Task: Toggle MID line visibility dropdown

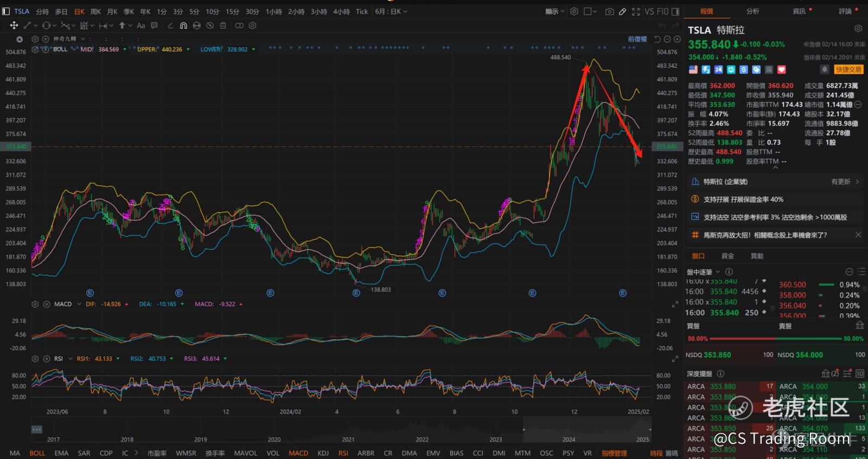Action: pyautogui.click(x=125, y=49)
